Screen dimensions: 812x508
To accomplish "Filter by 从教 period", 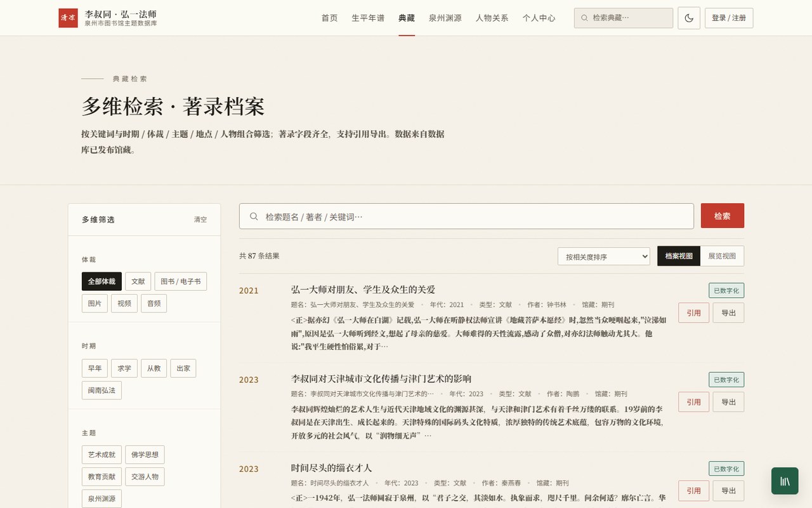I will 154,368.
